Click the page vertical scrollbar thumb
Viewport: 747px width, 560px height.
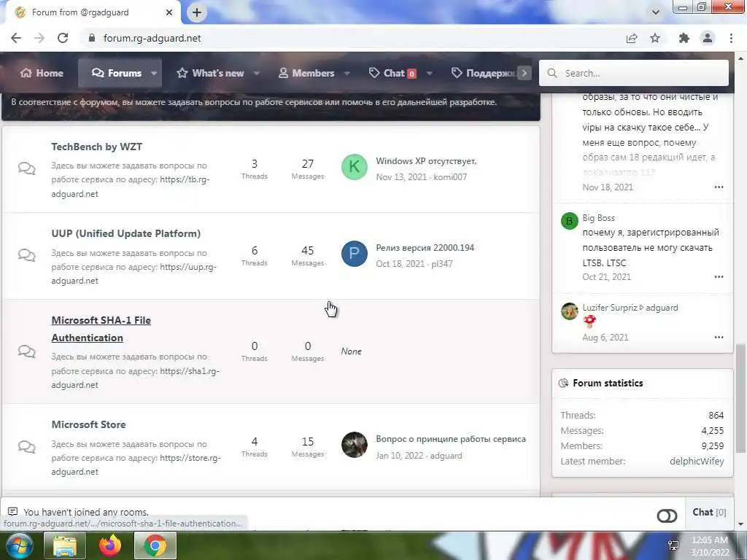point(741,398)
